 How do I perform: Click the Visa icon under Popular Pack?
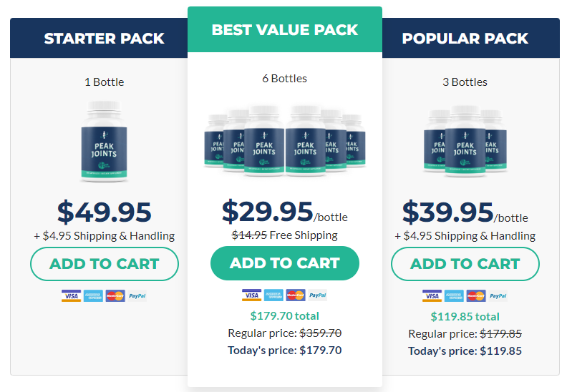(432, 296)
